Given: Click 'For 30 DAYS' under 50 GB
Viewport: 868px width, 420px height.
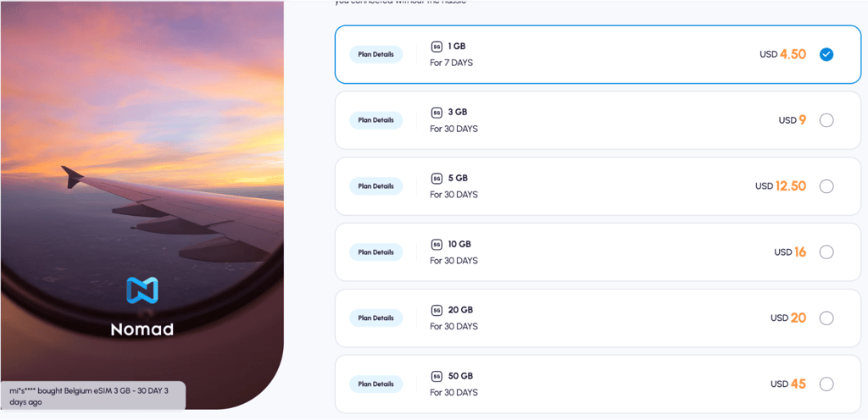Looking at the screenshot, I should tap(453, 393).
